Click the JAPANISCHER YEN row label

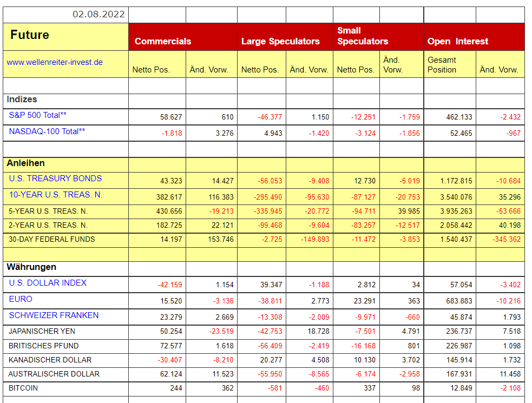(x=42, y=331)
